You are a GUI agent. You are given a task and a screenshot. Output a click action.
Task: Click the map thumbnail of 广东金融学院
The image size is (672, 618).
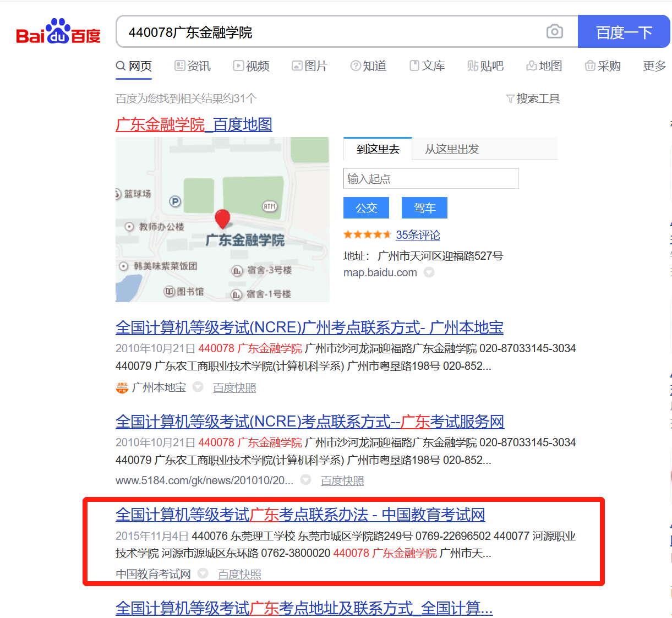point(222,220)
